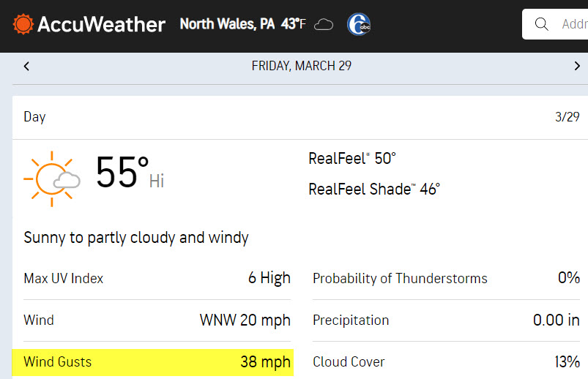Select the WNW 20 mph wind value
The image size is (588, 379).
(245, 320)
